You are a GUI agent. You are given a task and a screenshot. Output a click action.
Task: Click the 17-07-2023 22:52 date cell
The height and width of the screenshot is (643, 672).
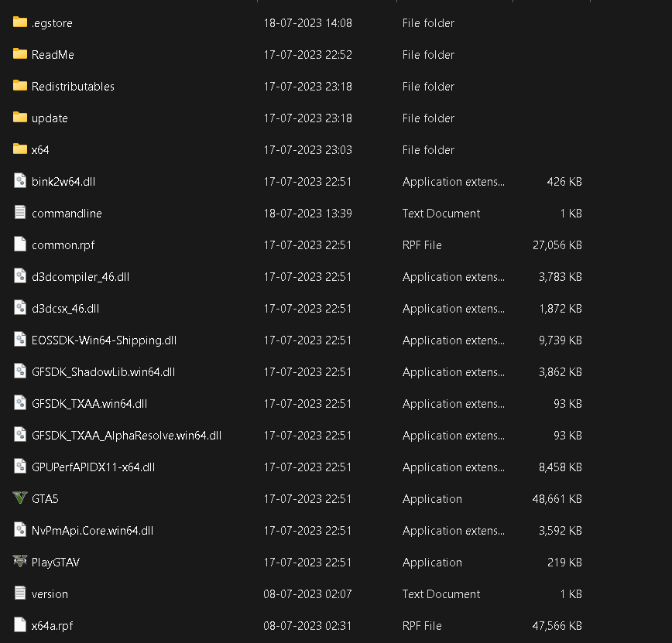click(307, 55)
